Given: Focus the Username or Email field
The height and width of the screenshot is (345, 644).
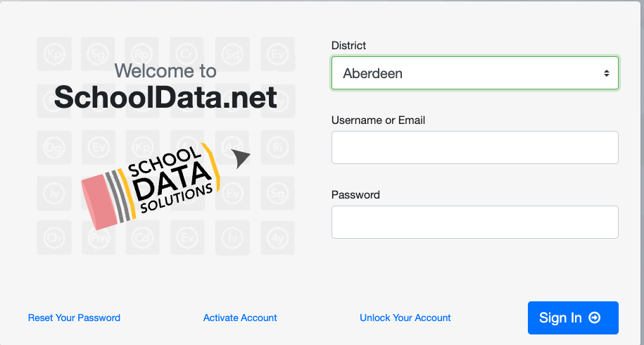Looking at the screenshot, I should tap(474, 147).
